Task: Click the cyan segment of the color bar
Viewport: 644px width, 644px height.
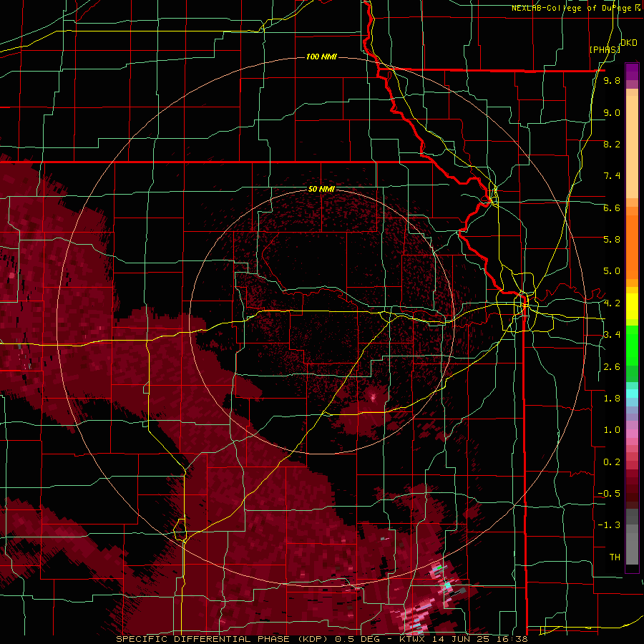Action: pyautogui.click(x=632, y=394)
